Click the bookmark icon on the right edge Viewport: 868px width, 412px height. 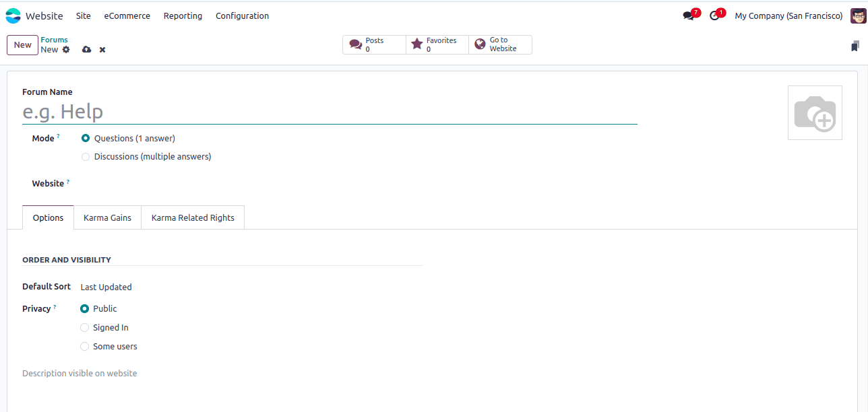[856, 46]
